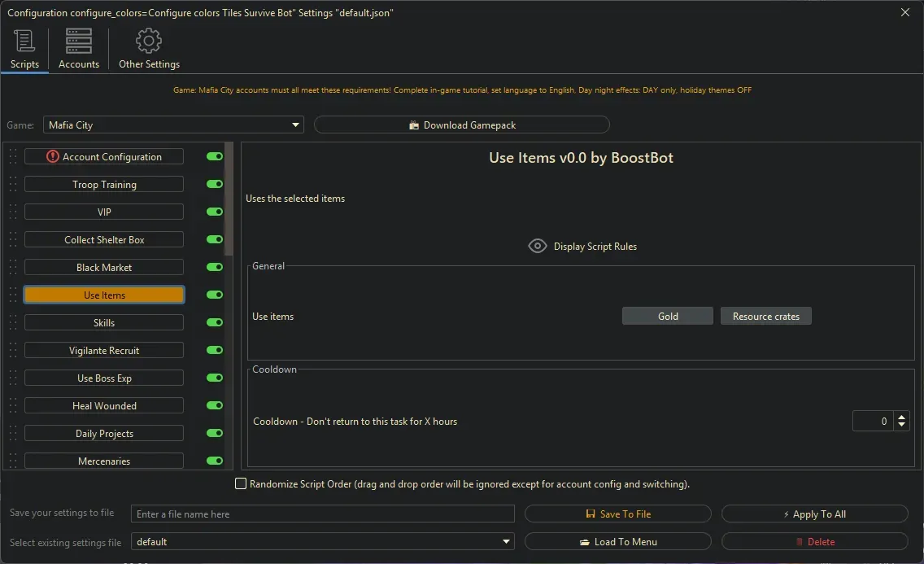The image size is (924, 564).
Task: Open the Game selection dropdown
Action: pos(295,125)
